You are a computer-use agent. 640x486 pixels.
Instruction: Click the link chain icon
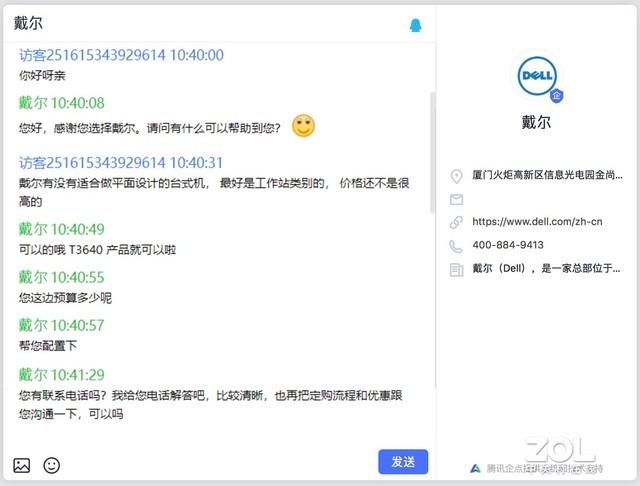[x=456, y=222]
